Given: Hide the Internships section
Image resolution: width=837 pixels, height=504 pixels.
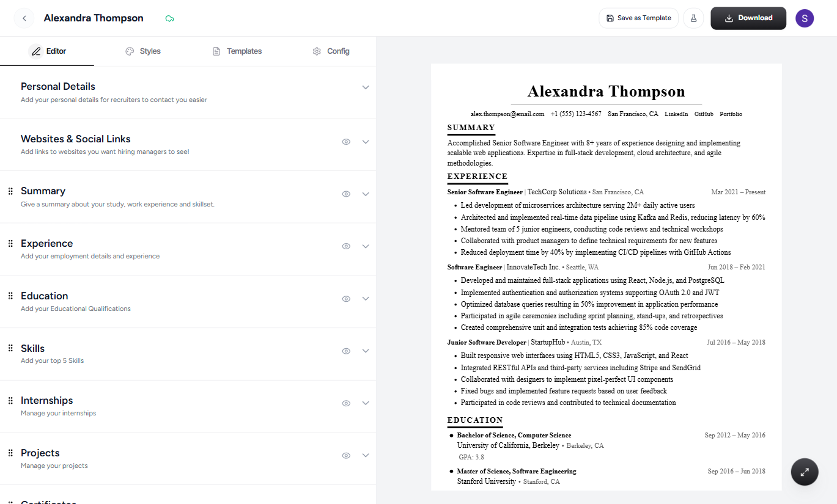Looking at the screenshot, I should click(346, 403).
